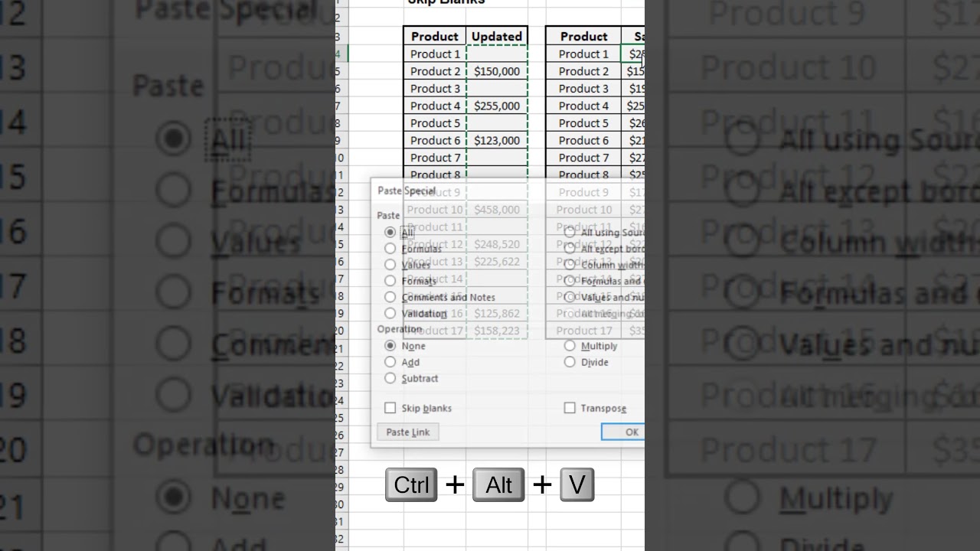Click the first table's Product header

434,36
